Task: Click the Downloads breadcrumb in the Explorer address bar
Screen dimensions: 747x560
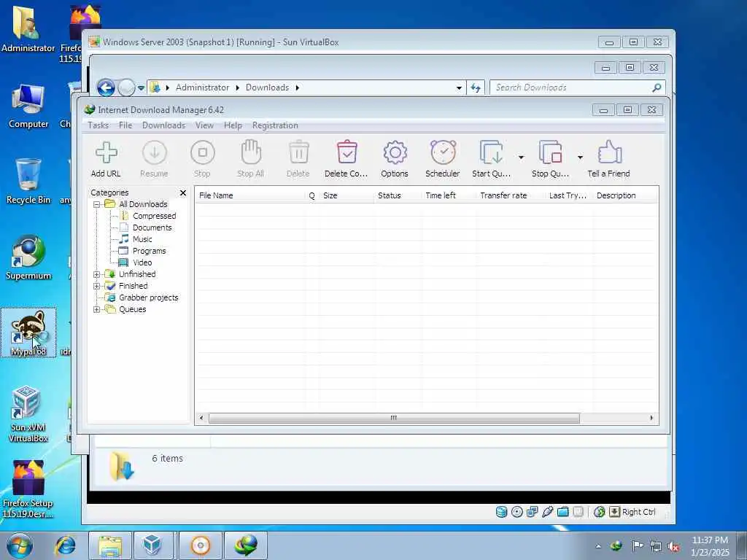Action: pyautogui.click(x=267, y=87)
